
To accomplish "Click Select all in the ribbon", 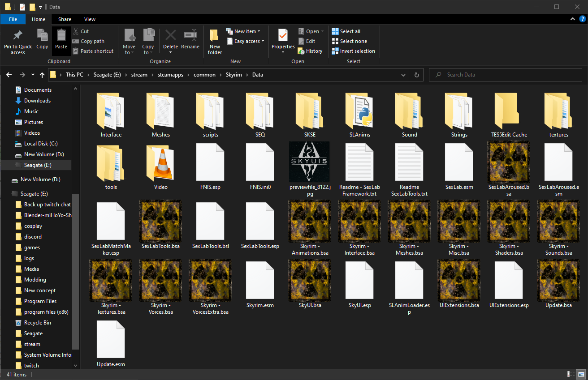I will (346, 31).
